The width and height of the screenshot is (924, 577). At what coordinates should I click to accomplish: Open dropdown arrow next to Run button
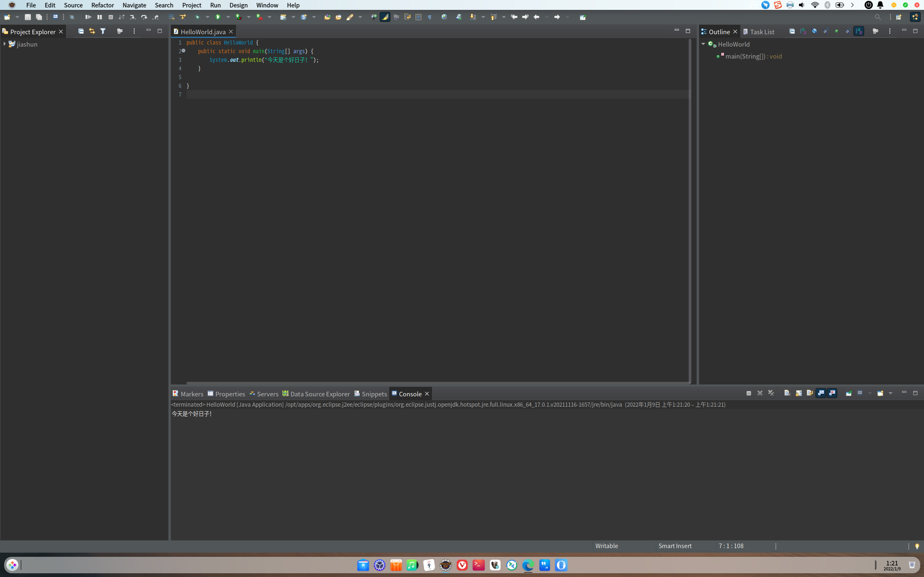[228, 17]
